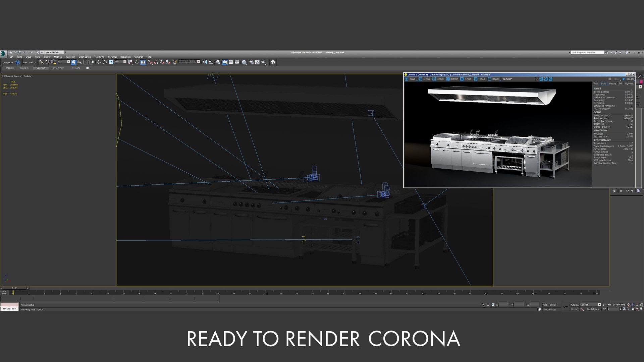This screenshot has width=644, height=362.
Task: Open the BEAUTY render element dropdown
Action: click(520, 79)
